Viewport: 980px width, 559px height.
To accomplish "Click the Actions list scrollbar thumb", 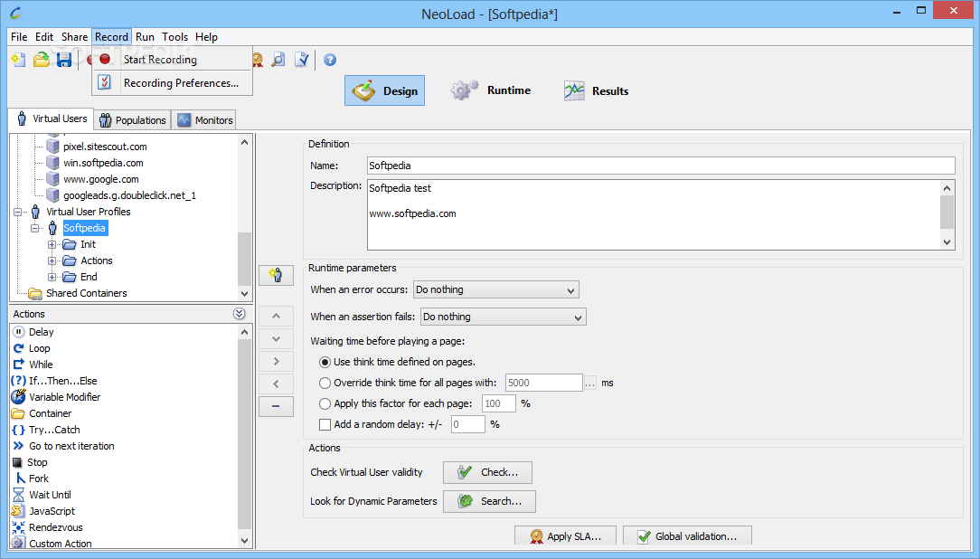I will (244, 434).
